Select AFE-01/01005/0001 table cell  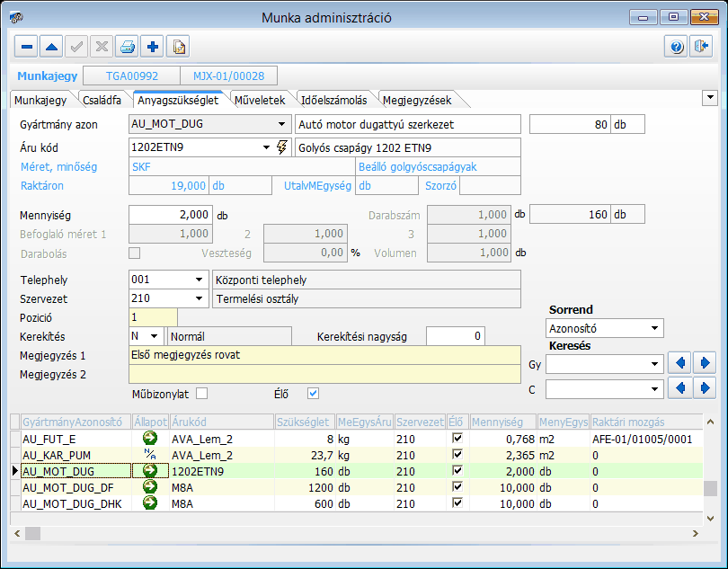(x=646, y=439)
